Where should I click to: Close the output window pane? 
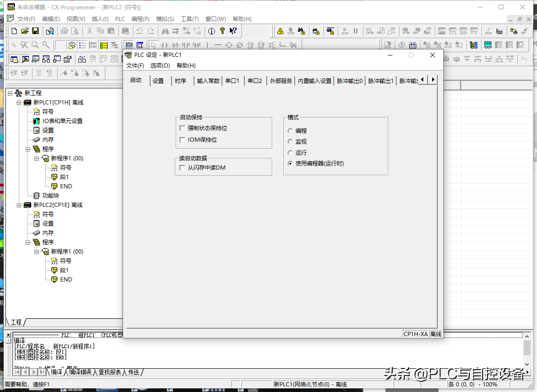[8, 335]
